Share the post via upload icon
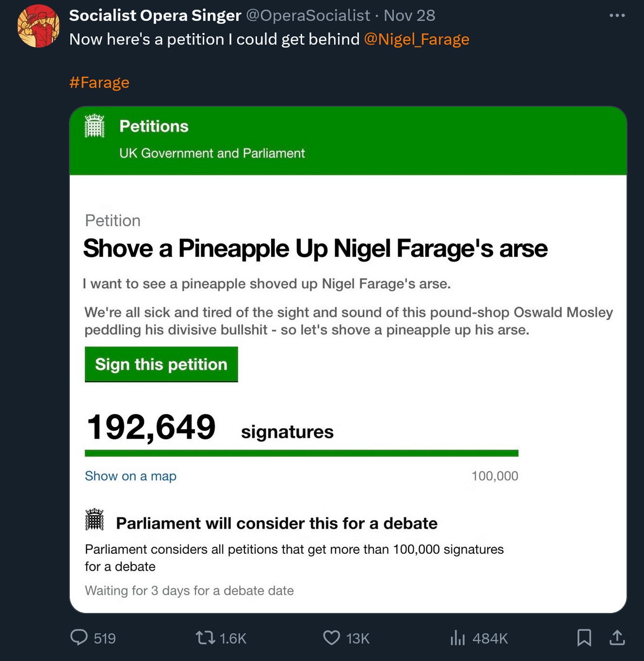This screenshot has height=661, width=644. tap(617, 637)
